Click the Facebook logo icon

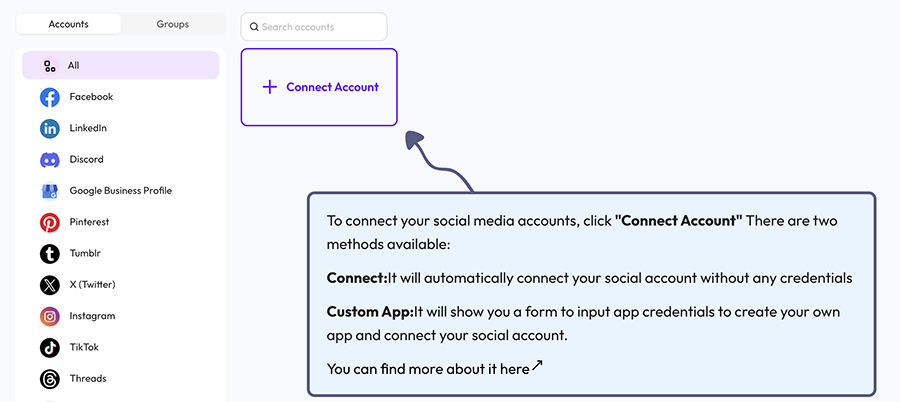[x=50, y=97]
